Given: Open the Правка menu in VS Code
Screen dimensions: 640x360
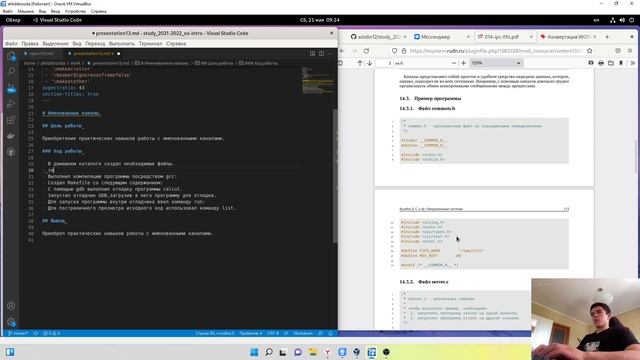Looking at the screenshot, I should click(30, 43).
